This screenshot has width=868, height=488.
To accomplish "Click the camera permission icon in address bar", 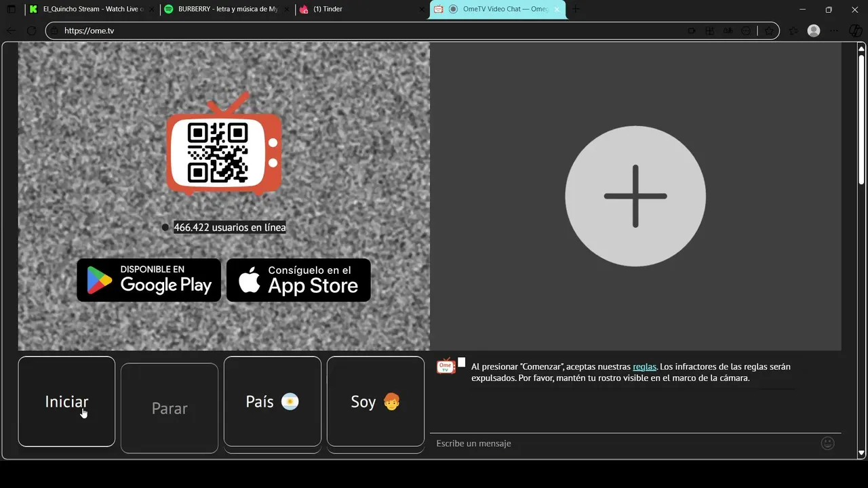I will (692, 30).
